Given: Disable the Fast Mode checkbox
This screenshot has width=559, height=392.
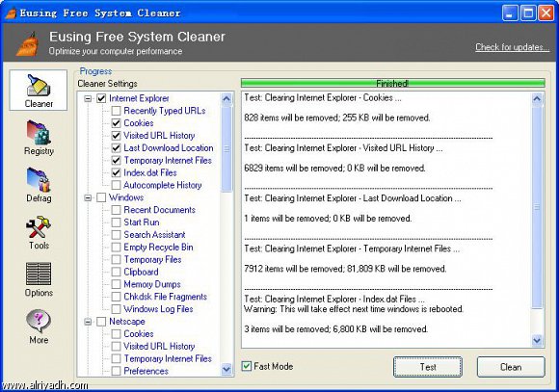Looking at the screenshot, I should (247, 366).
